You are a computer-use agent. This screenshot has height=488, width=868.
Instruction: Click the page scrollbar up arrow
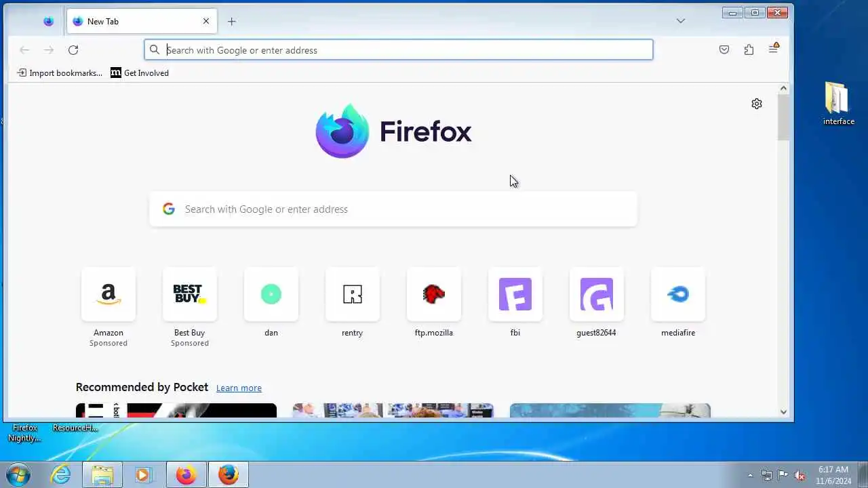coord(783,88)
